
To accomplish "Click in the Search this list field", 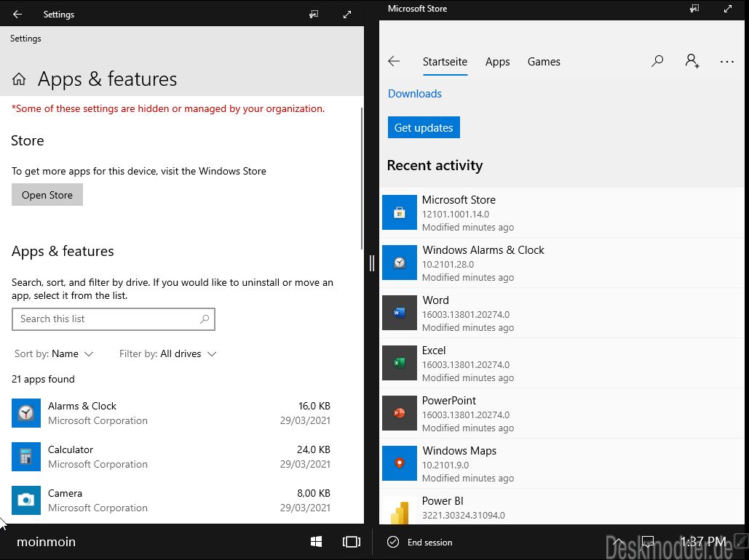I will pos(114,319).
